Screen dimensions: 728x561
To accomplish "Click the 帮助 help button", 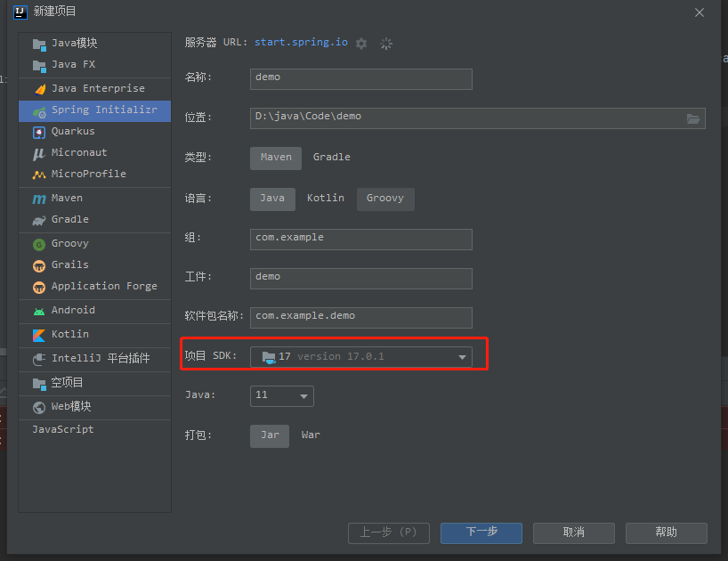I will 667,533.
